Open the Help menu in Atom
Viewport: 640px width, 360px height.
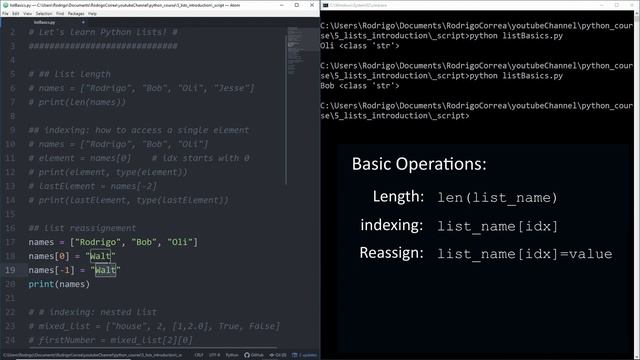(x=92, y=13)
